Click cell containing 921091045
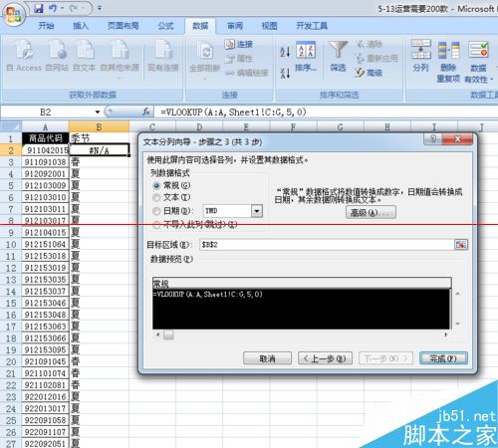Image resolution: width=498 pixels, height=448 pixels. click(x=45, y=361)
